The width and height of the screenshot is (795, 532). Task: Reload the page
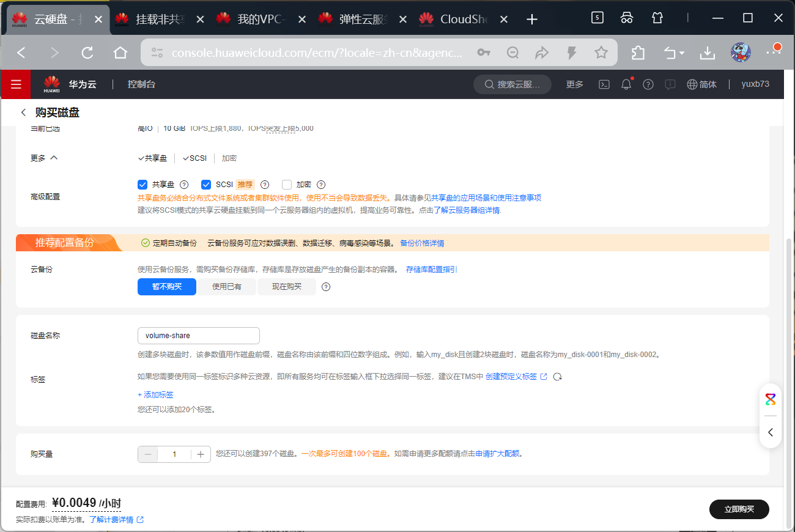pos(87,53)
